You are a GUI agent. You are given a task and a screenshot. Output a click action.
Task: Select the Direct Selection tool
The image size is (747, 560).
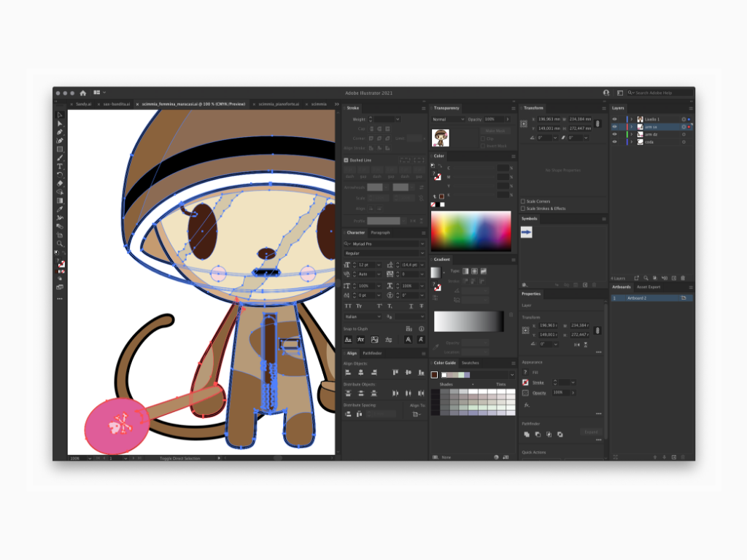pyautogui.click(x=60, y=123)
